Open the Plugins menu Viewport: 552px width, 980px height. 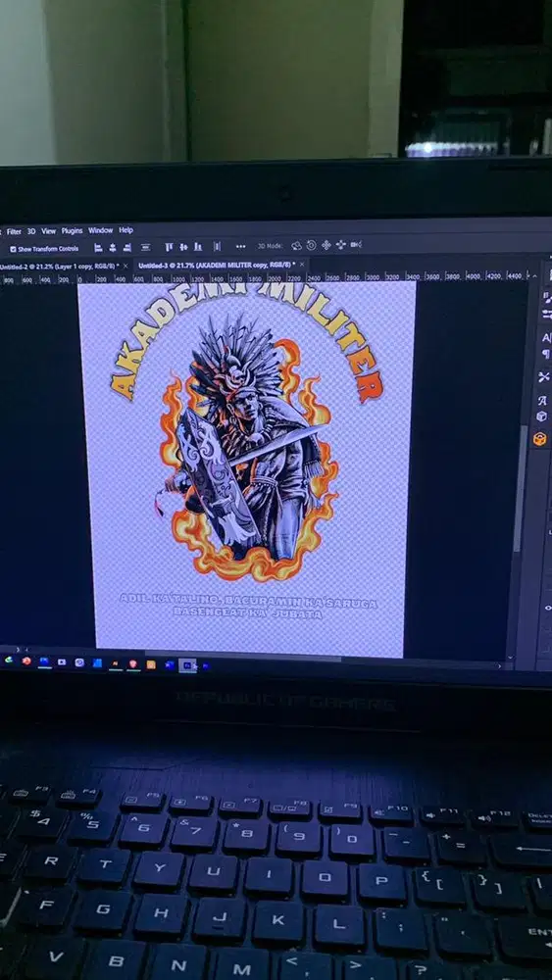72,230
